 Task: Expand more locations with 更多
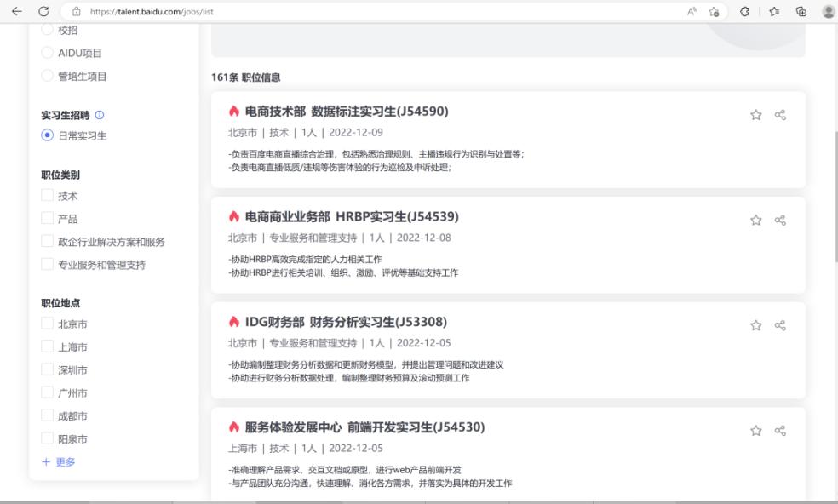(x=59, y=462)
